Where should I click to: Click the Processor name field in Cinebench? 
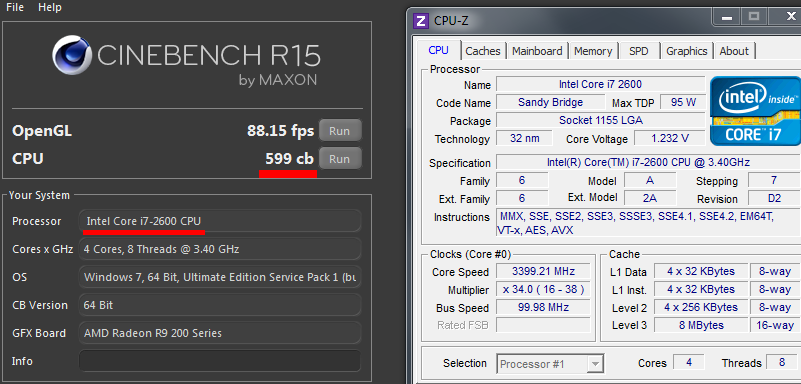[x=220, y=221]
